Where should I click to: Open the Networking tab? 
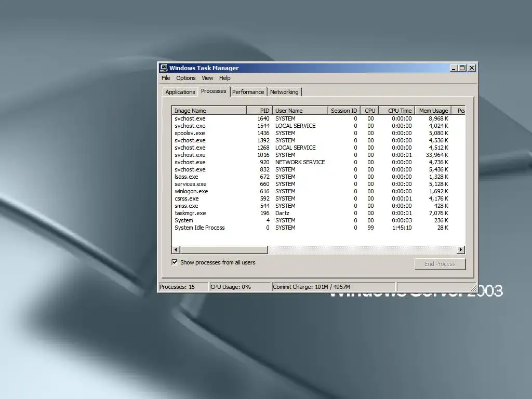(284, 92)
